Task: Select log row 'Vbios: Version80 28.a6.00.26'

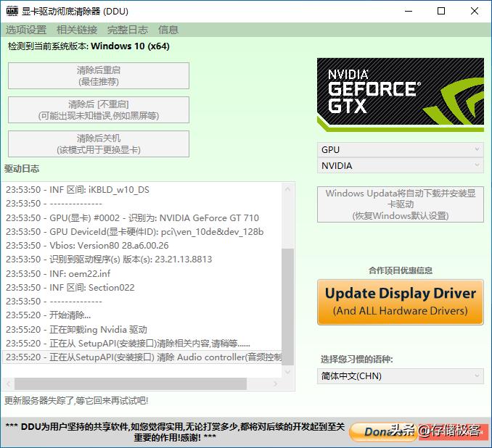Action: (x=142, y=246)
